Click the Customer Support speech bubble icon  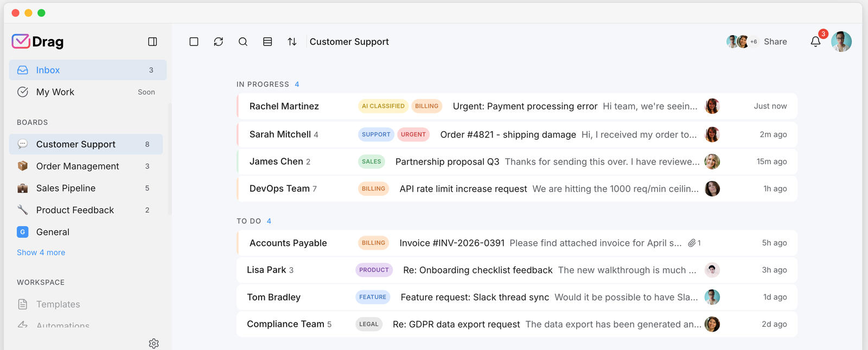[23, 144]
